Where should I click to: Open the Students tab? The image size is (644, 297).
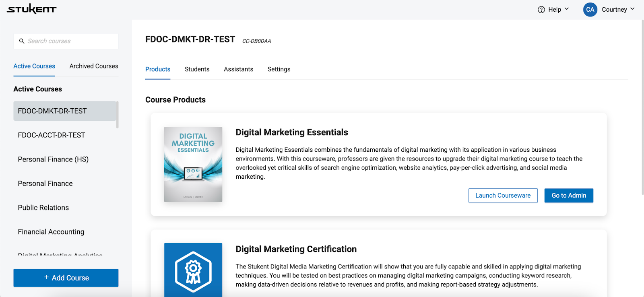point(197,70)
